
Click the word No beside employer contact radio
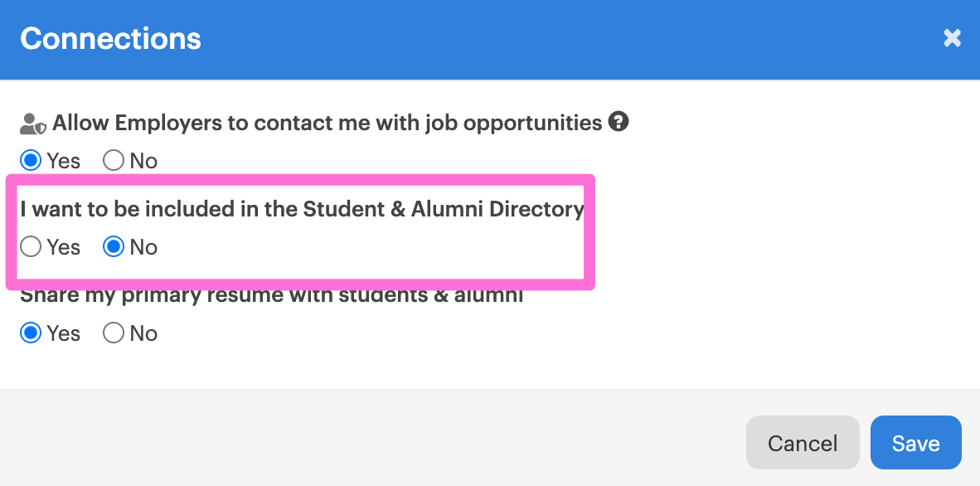coord(143,162)
